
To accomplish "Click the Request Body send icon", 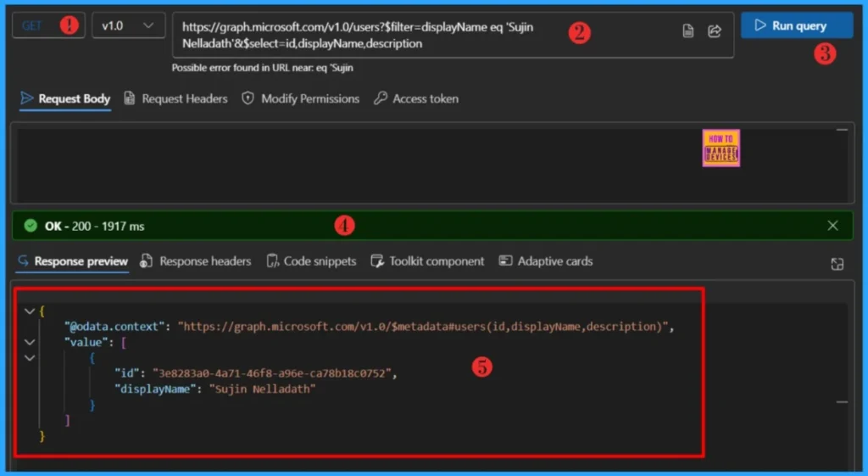I will (x=26, y=98).
